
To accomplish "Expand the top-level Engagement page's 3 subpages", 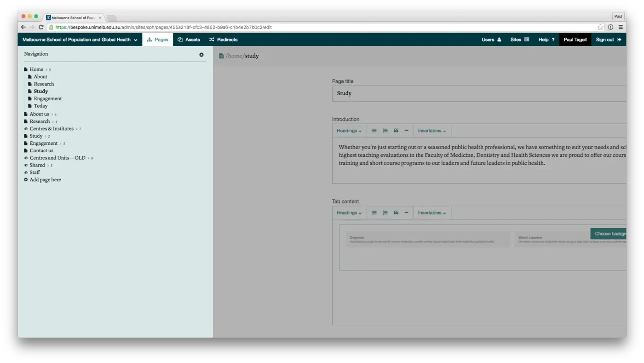I will 62,144.
